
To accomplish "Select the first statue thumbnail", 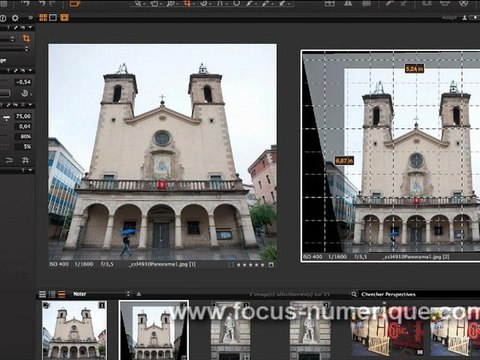I will coord(230,330).
